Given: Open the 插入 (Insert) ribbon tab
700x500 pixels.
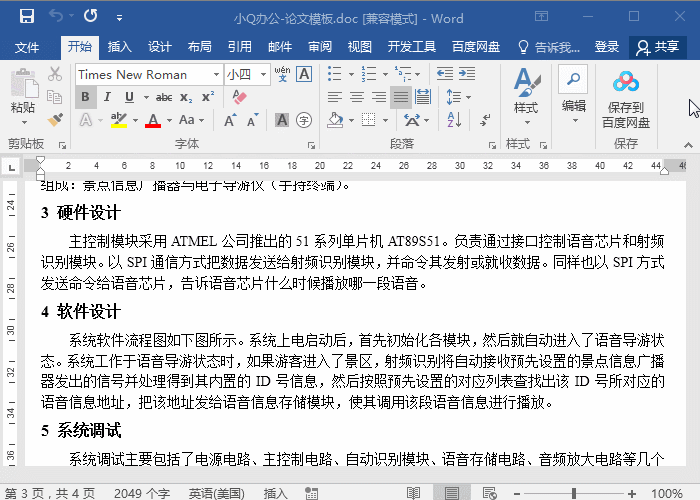Looking at the screenshot, I should (x=120, y=47).
